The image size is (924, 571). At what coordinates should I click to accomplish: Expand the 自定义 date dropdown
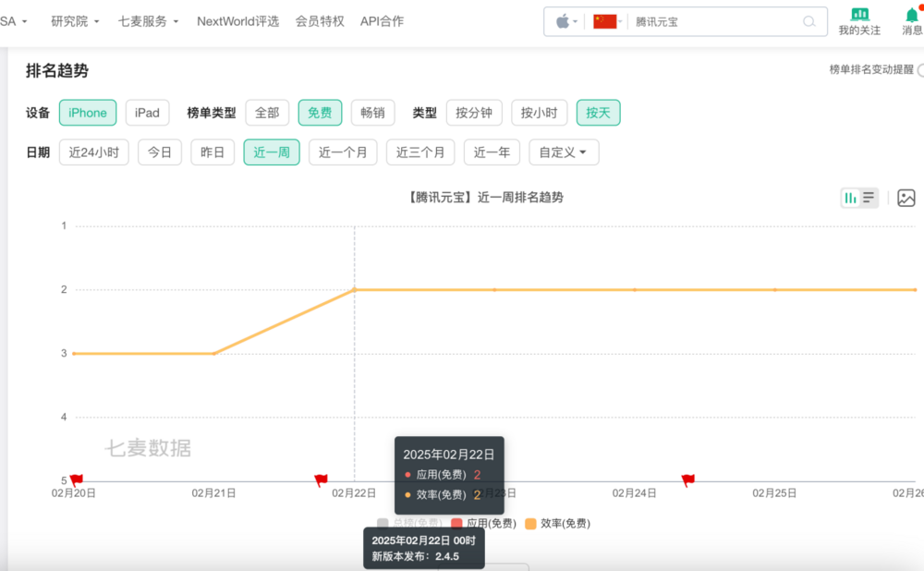(x=563, y=152)
